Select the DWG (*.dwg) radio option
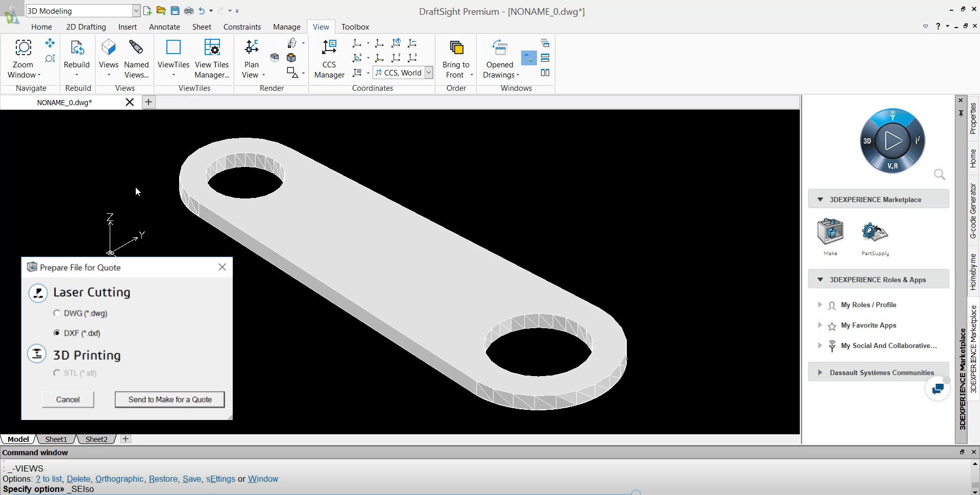This screenshot has height=495, width=980. (x=57, y=313)
